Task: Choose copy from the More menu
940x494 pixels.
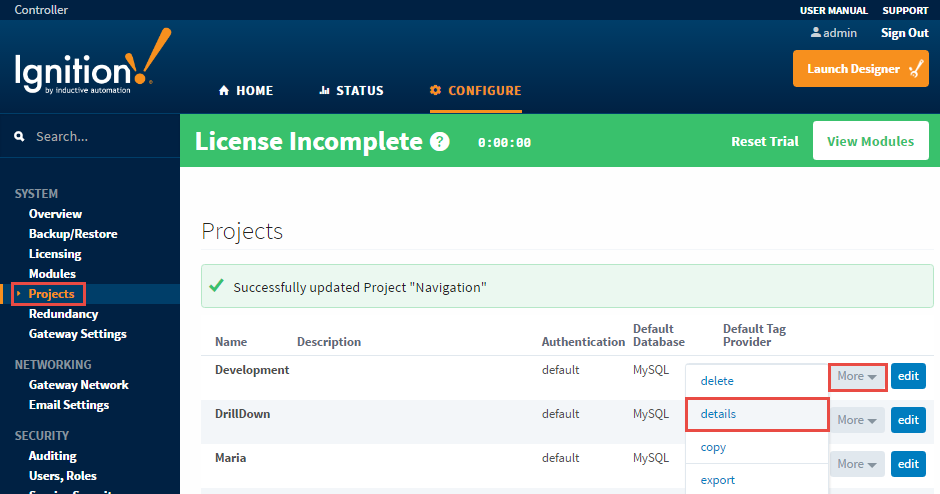Action: 757,447
